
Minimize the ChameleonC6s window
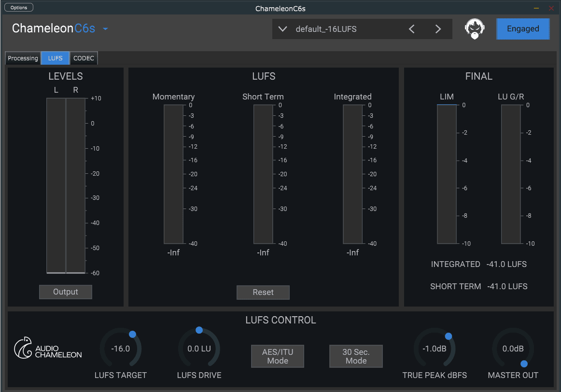pos(536,8)
